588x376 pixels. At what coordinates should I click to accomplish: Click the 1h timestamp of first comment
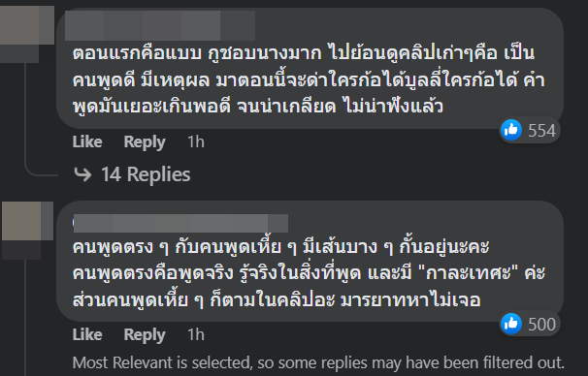[196, 141]
